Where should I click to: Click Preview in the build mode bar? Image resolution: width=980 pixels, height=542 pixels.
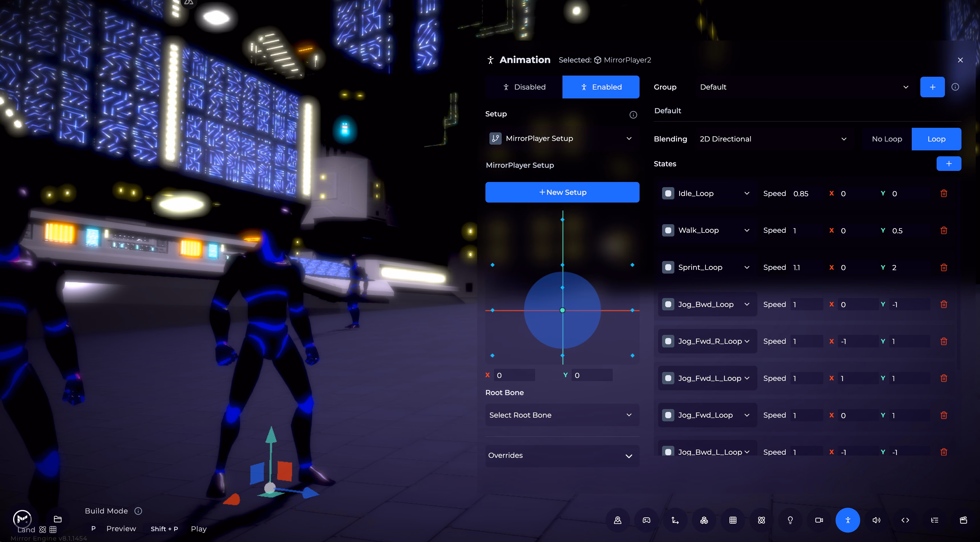[x=121, y=529]
